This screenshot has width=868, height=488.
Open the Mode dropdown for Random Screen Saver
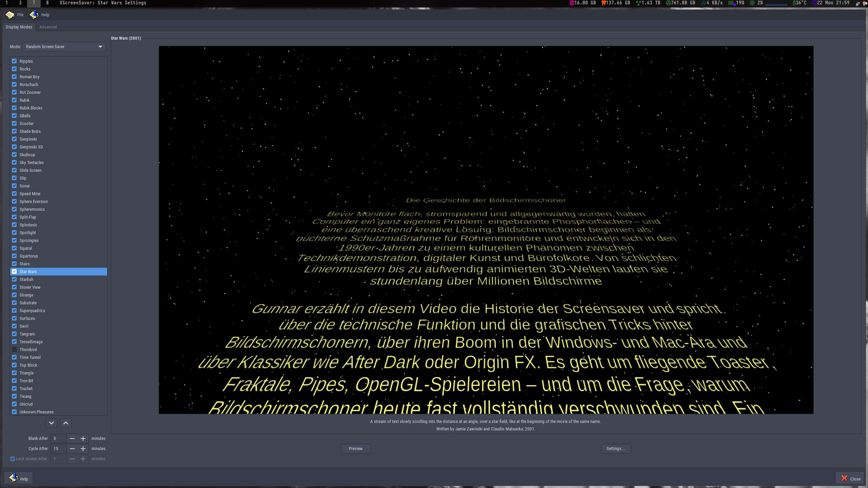pos(64,47)
